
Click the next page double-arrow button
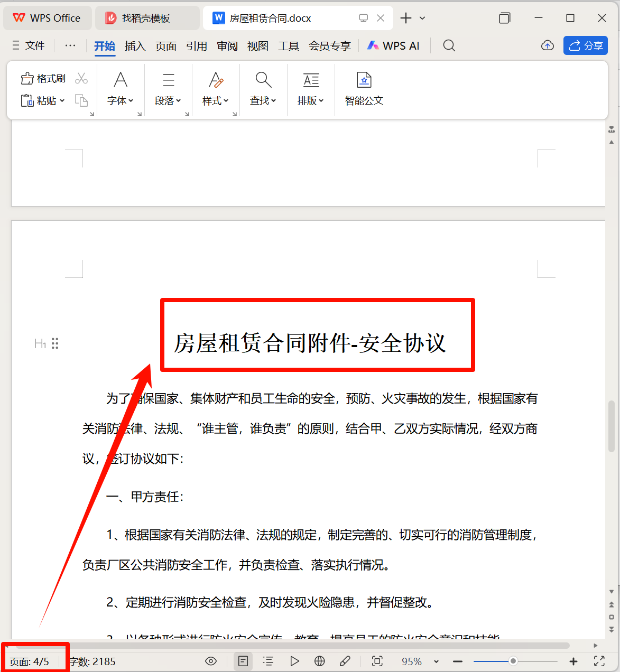(x=612, y=629)
